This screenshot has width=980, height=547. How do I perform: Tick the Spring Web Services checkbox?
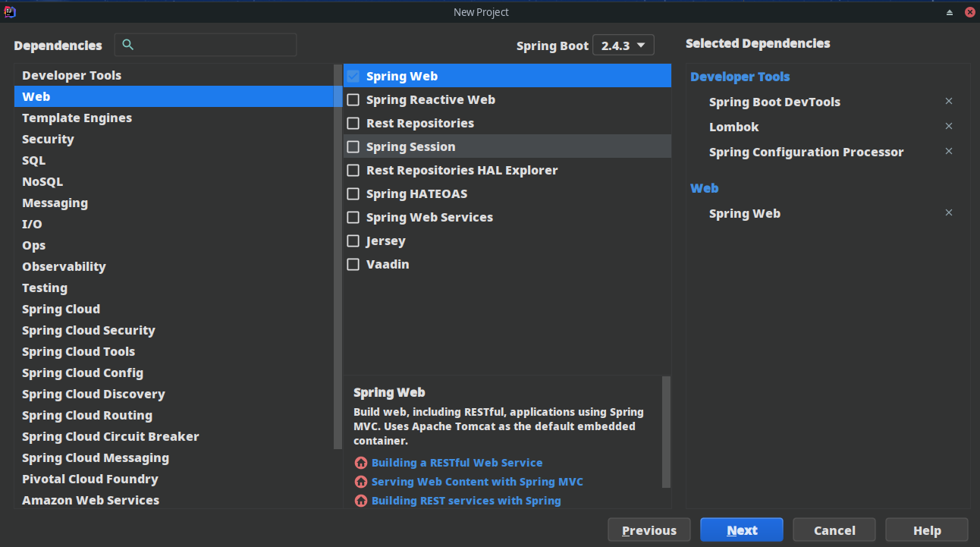click(353, 217)
